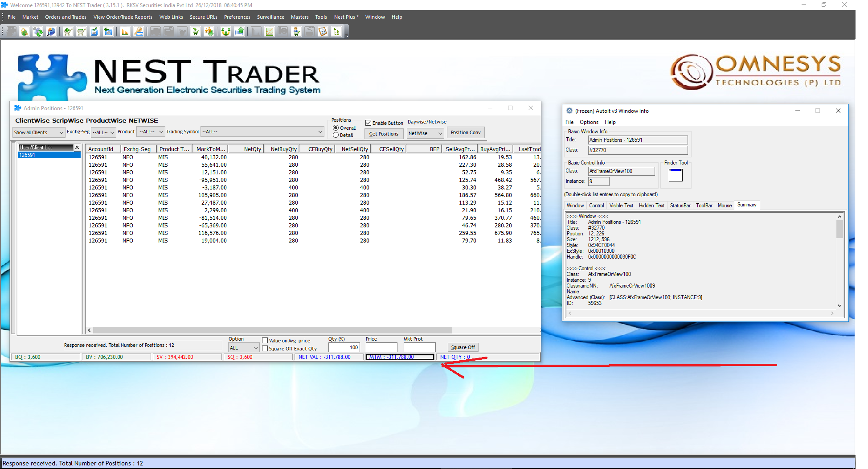Screen dimensions: 868x469
Task: Open the Options menu in AutoIt window
Action: 589,122
